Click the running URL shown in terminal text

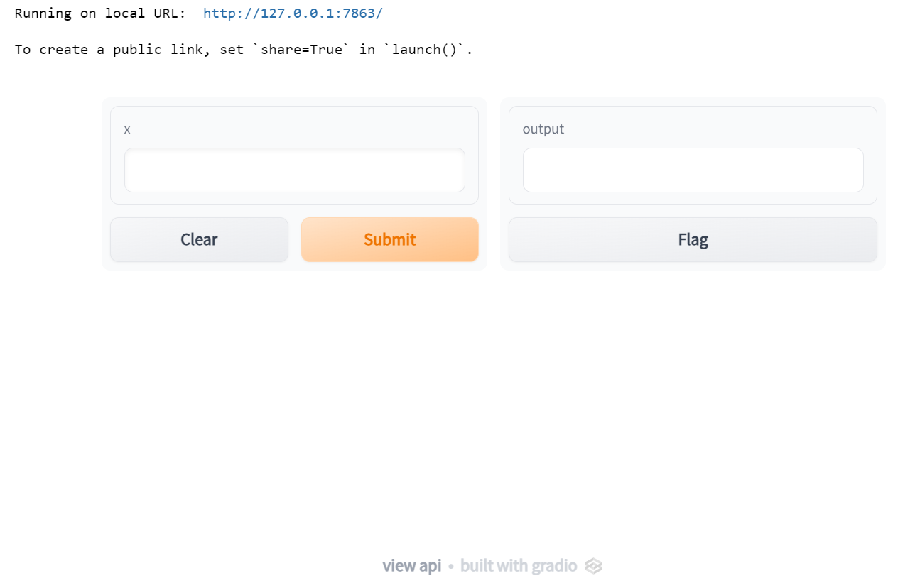(293, 13)
